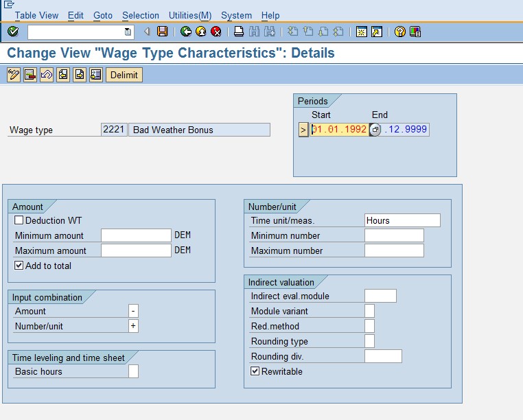
Task: Open the Start date value help button
Action: (375, 130)
